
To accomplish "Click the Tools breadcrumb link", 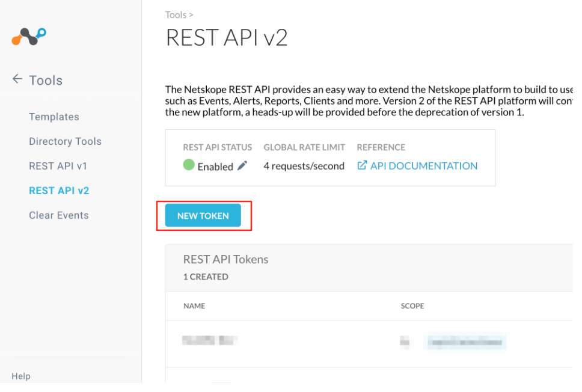I will pos(176,15).
